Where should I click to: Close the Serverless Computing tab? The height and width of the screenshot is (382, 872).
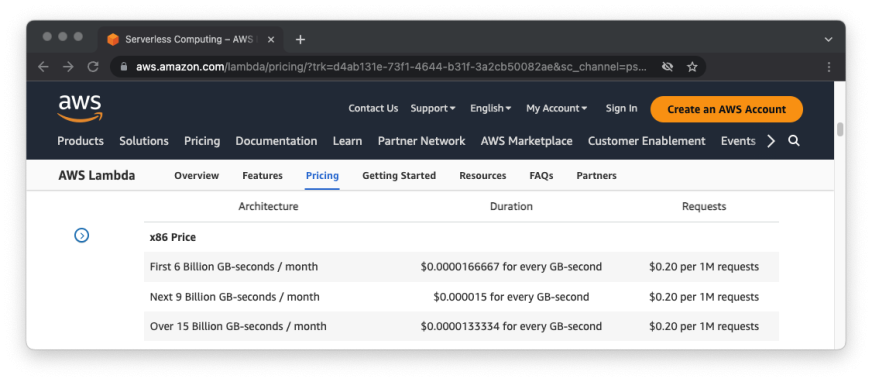coord(271,39)
